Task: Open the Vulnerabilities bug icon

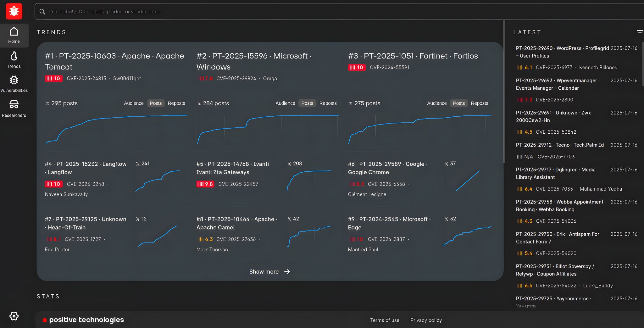Action: click(x=14, y=80)
